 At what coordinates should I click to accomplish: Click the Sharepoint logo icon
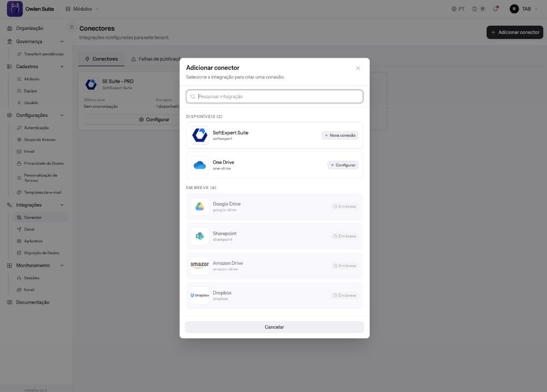(x=200, y=236)
